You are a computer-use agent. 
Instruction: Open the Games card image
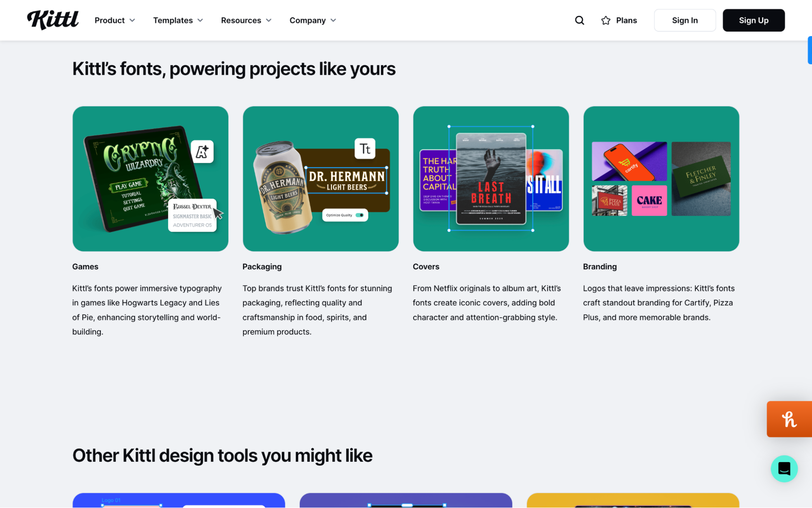(x=150, y=179)
